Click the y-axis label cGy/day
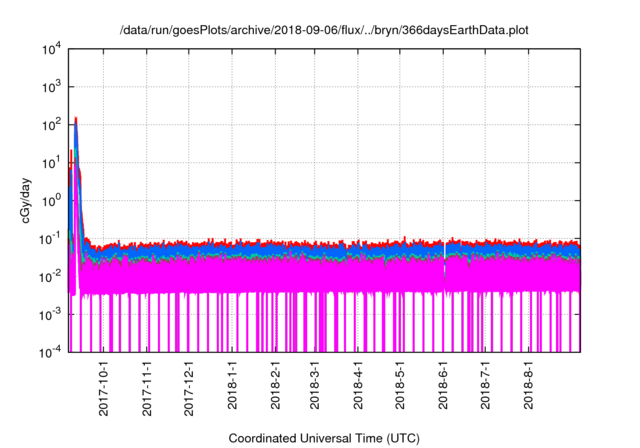This screenshot has height=448, width=640. coord(26,200)
